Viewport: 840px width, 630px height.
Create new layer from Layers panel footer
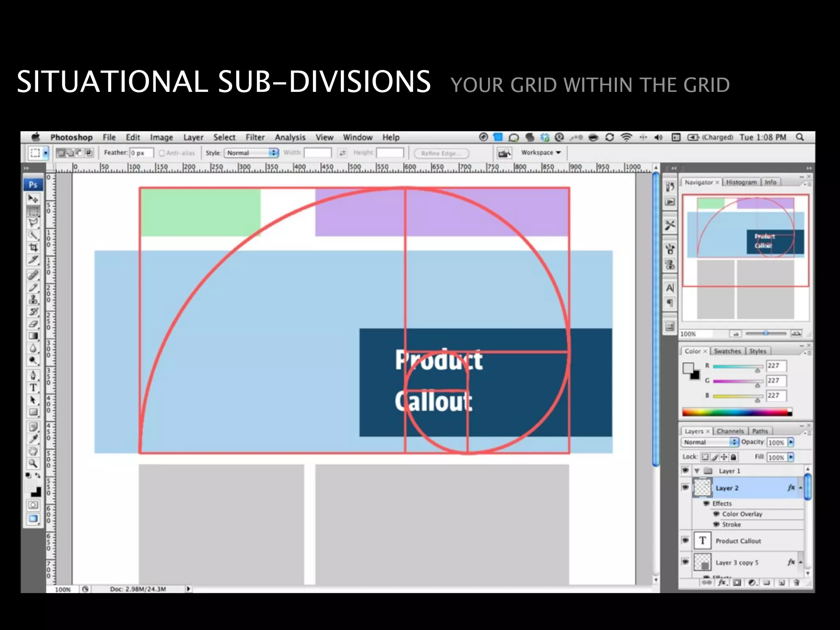pyautogui.click(x=782, y=582)
